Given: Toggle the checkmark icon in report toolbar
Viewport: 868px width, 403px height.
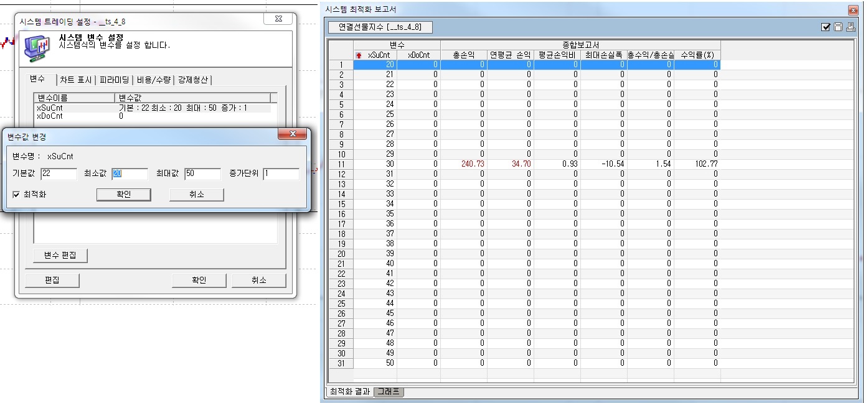Looking at the screenshot, I should click(x=826, y=27).
